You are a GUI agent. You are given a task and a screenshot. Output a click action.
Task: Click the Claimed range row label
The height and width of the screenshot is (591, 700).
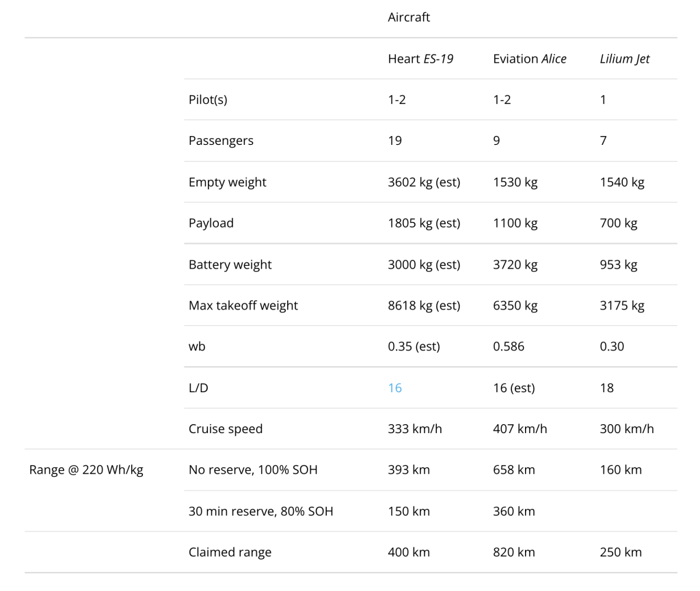click(230, 552)
